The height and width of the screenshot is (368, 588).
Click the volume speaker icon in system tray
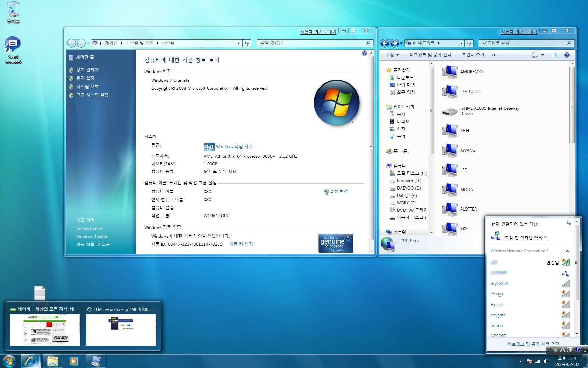click(x=546, y=361)
